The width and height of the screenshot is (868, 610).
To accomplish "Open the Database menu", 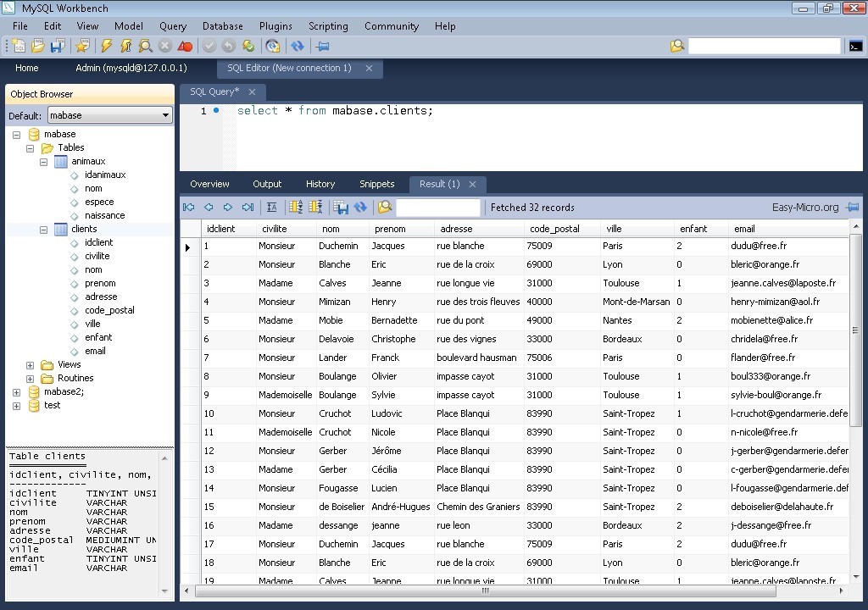I will (x=223, y=26).
